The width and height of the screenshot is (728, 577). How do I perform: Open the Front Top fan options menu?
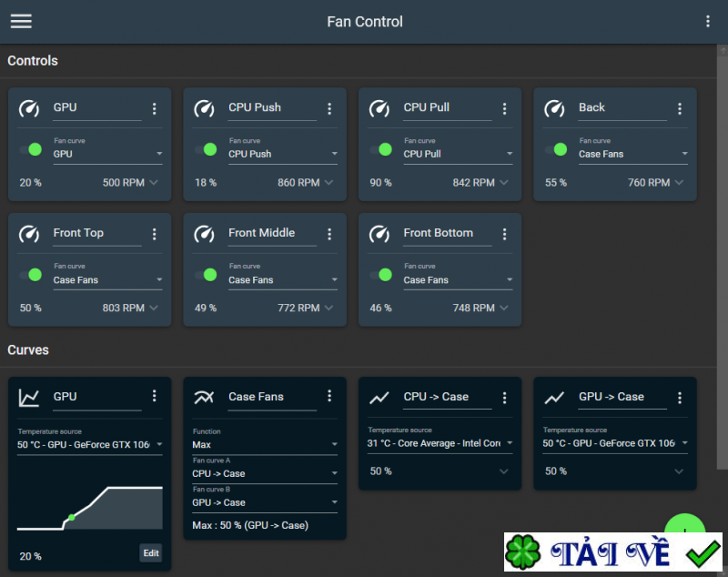pyautogui.click(x=155, y=233)
